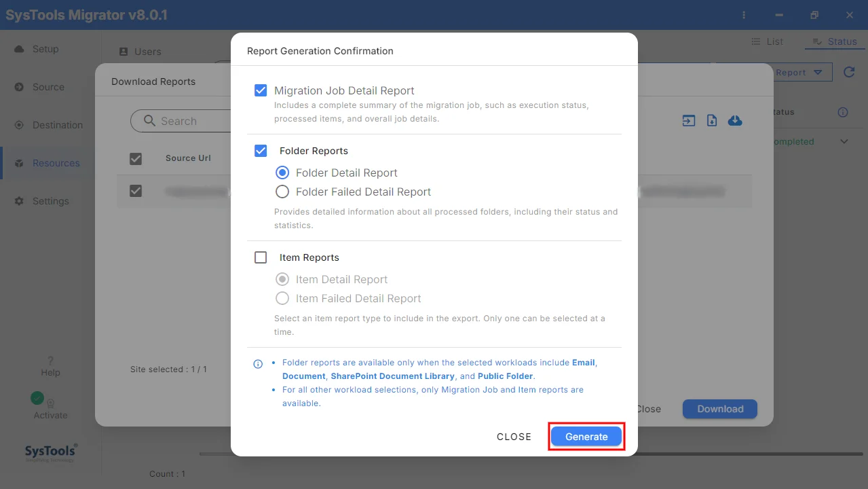Switch to the Status view tab

point(834,41)
